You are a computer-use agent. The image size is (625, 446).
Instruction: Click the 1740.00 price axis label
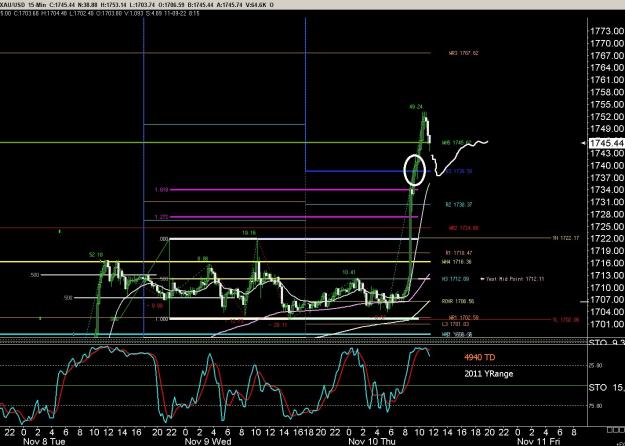(607, 165)
